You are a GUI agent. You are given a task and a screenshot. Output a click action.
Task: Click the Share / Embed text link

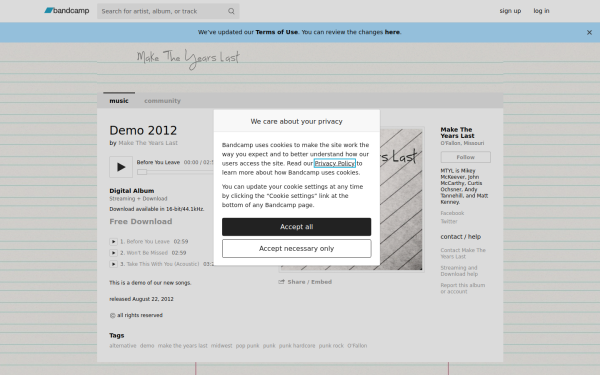pyautogui.click(x=310, y=282)
